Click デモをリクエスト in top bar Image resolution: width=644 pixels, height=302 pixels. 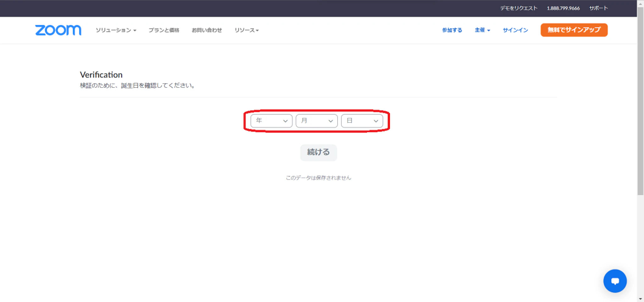[519, 8]
